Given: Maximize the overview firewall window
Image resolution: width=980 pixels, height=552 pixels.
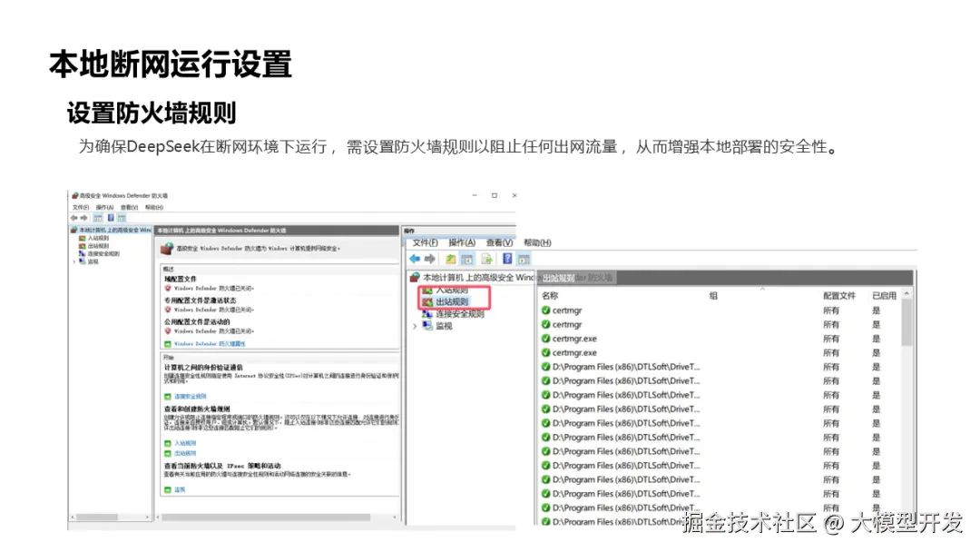Looking at the screenshot, I should point(495,196).
